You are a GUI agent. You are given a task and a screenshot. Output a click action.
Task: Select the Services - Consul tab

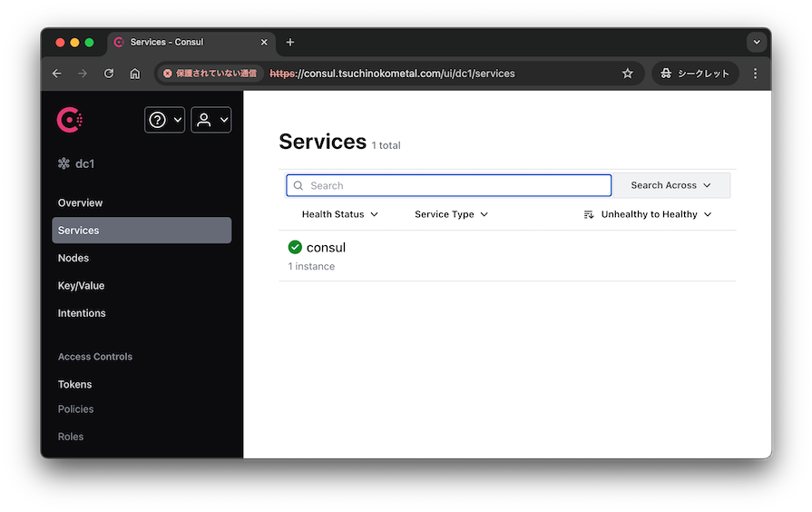pos(191,42)
